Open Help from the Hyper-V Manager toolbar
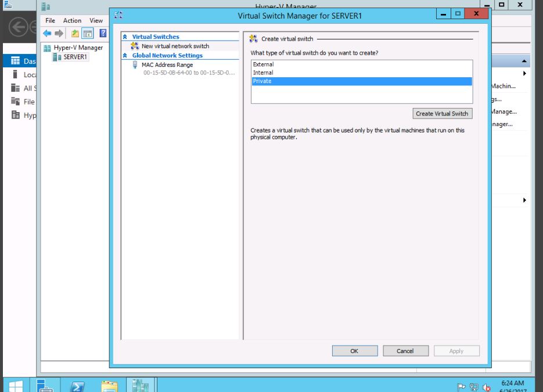 click(103, 33)
